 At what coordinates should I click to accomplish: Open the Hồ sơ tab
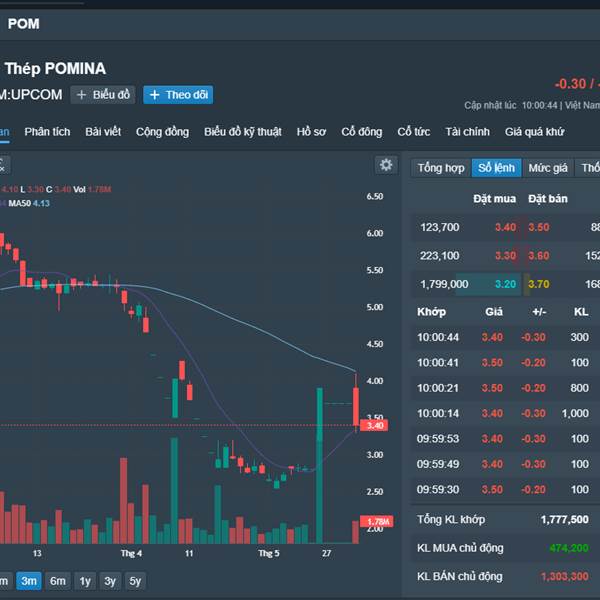pyautogui.click(x=311, y=132)
